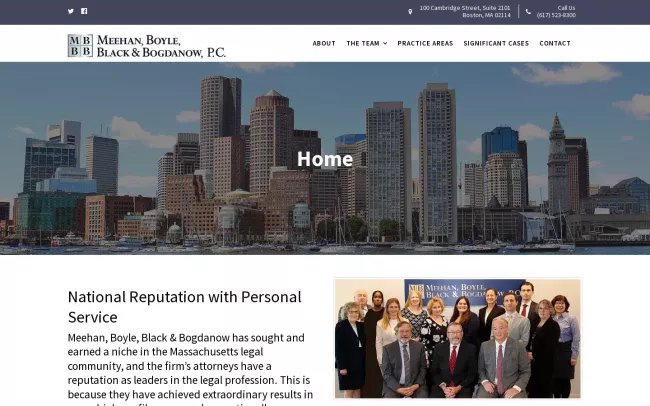This screenshot has width=650, height=406.
Task: Open the firm group photo thumbnail
Action: (458, 338)
